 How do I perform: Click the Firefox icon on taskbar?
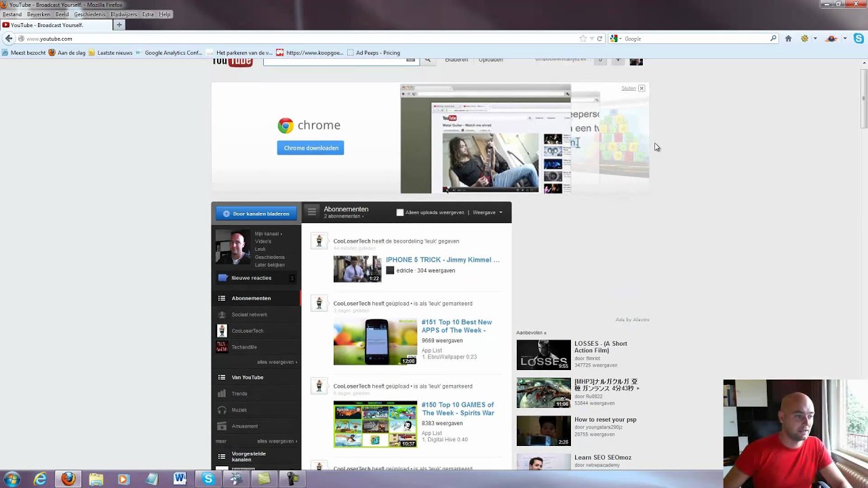click(x=68, y=479)
